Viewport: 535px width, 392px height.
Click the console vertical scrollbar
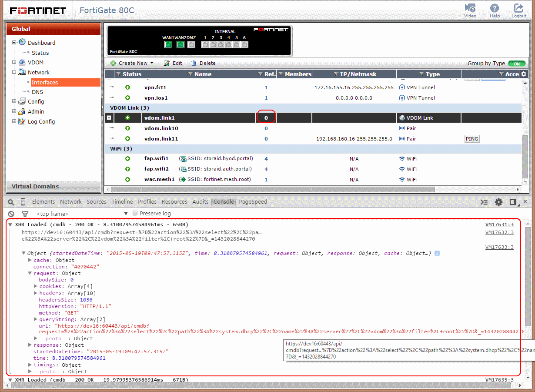(528, 276)
